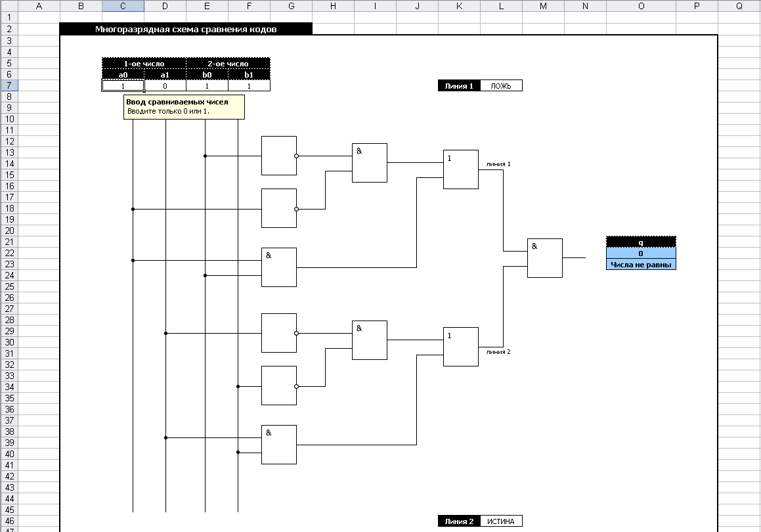Select the inverter gate at row 18

pyautogui.click(x=279, y=208)
